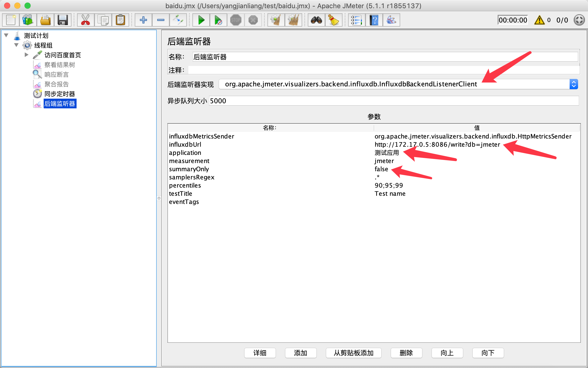Open the Function Helper list icon

click(x=357, y=20)
